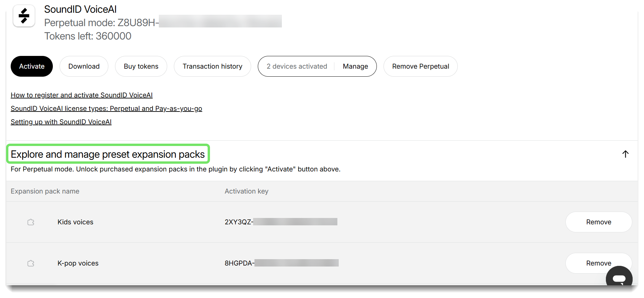Click the Expansion pack name column header
Screen dimensions: 644x298
point(45,191)
